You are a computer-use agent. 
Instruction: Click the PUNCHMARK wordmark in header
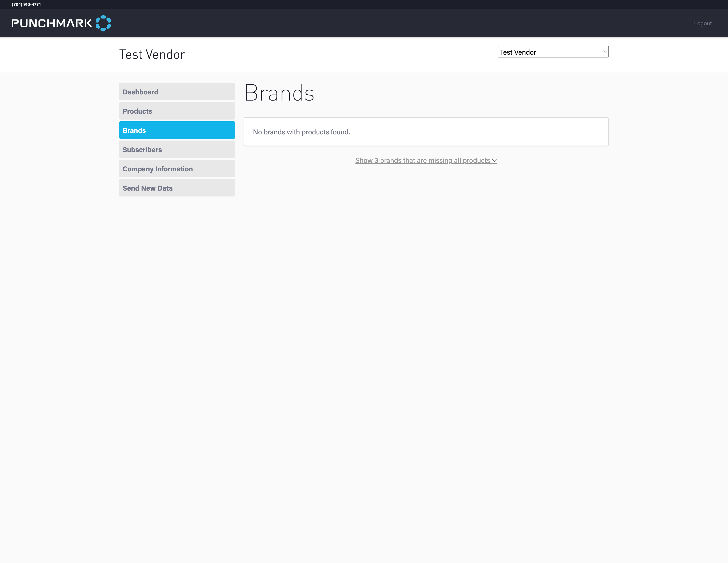51,23
